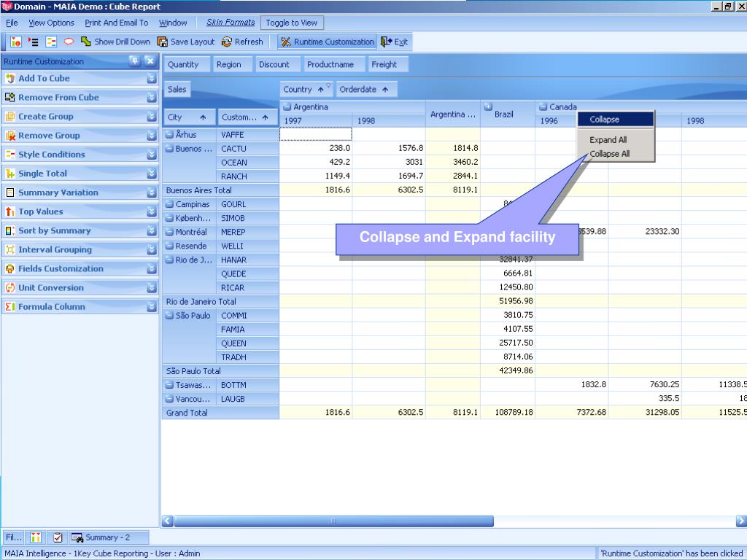Open the View Options menu
This screenshot has width=747, height=560.
pos(51,23)
